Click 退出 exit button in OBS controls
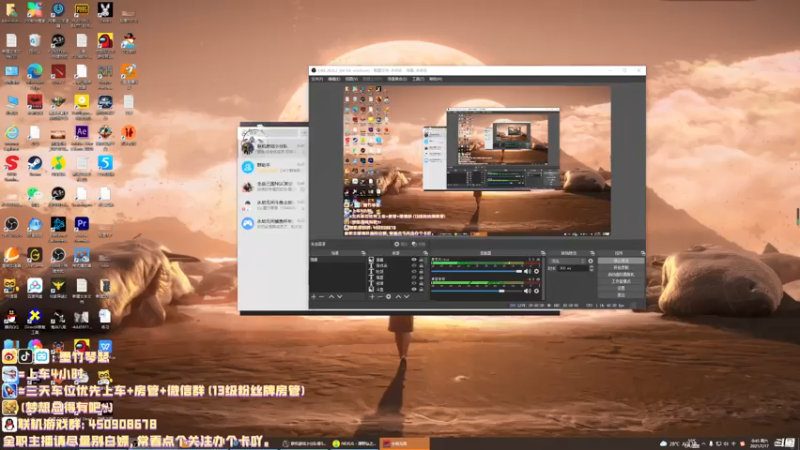Screen dimensions: 800x450 click(621, 295)
